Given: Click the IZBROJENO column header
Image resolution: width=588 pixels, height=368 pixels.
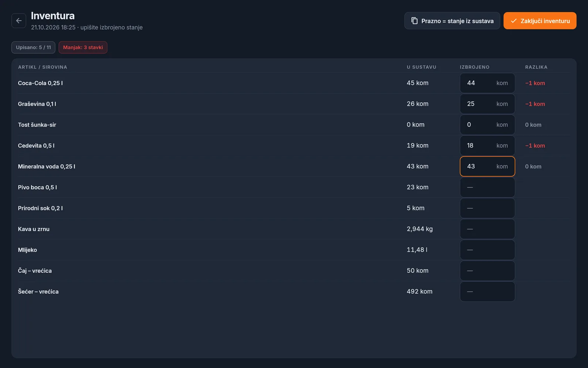Looking at the screenshot, I should 474,67.
